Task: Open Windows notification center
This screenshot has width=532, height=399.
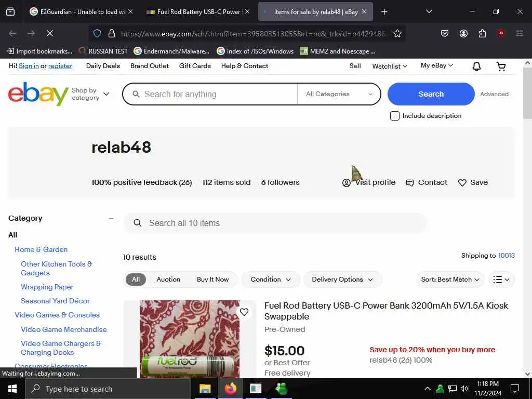Action: pyautogui.click(x=515, y=389)
